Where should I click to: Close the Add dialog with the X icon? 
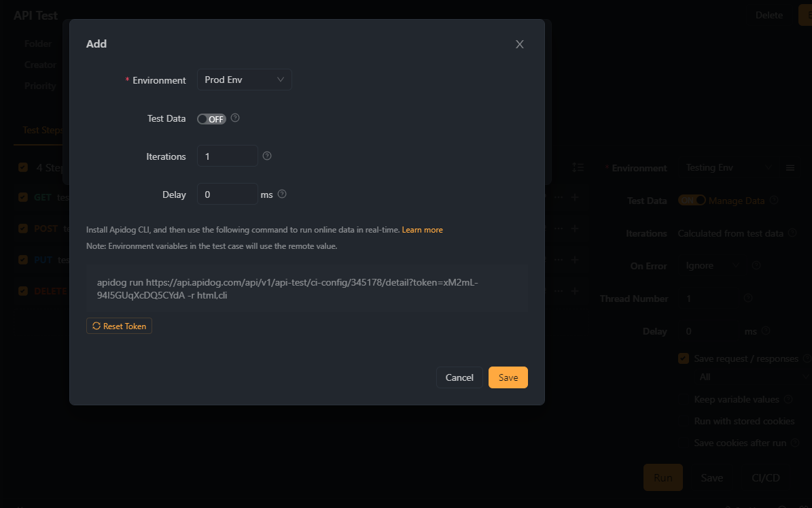(x=519, y=44)
